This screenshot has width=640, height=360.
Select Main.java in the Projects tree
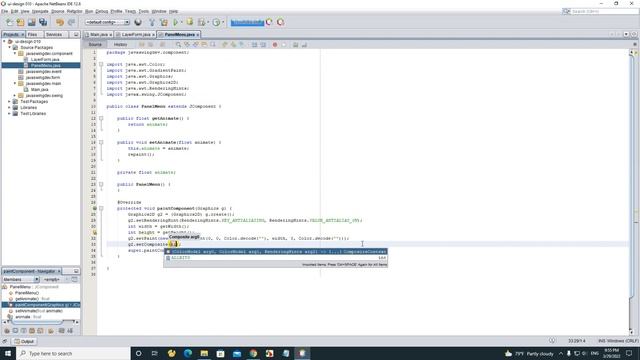40,89
